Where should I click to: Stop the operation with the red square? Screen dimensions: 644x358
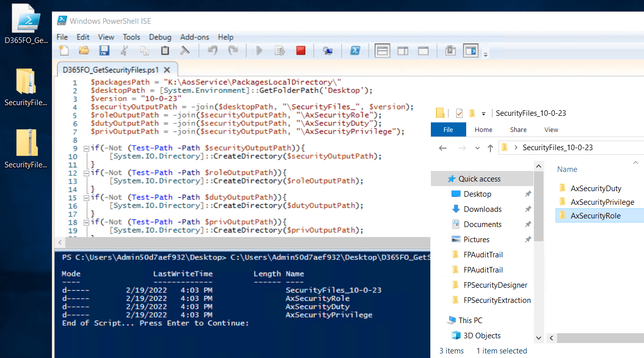click(x=301, y=51)
